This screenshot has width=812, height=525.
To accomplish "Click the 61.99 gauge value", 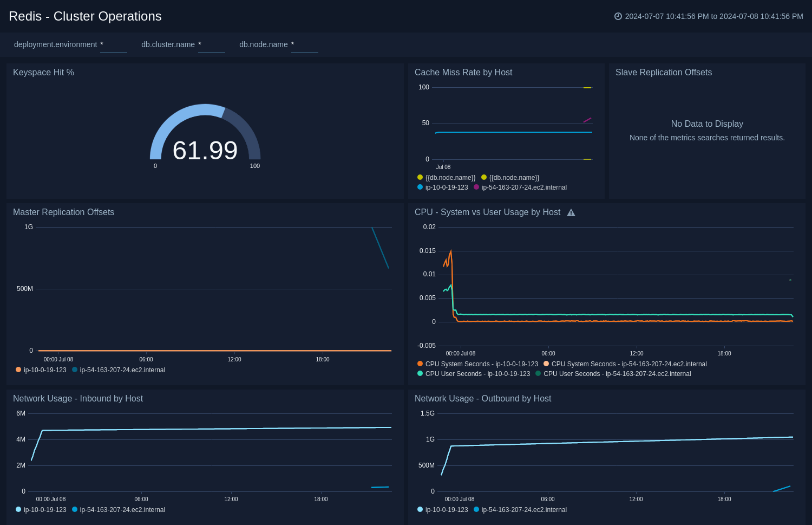I will click(205, 151).
